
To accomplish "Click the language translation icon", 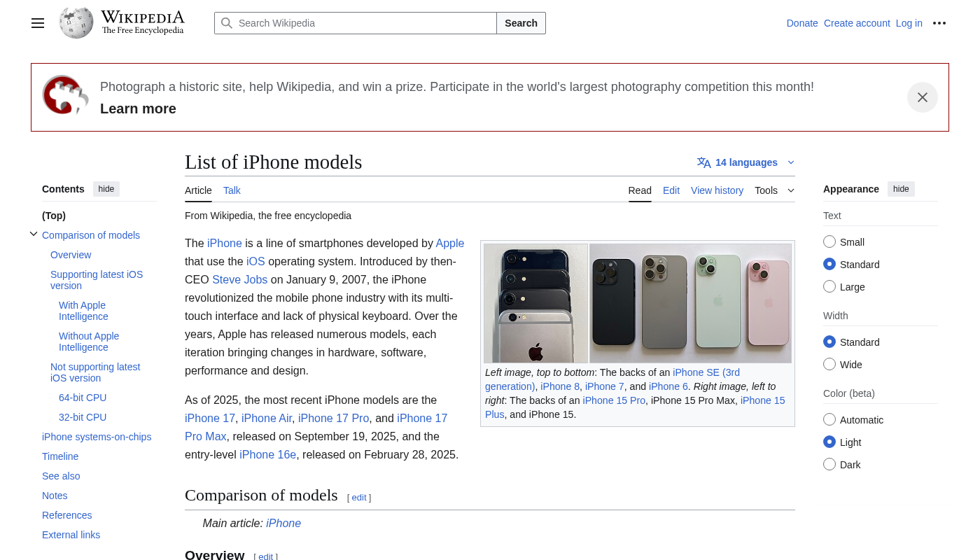I will click(703, 162).
